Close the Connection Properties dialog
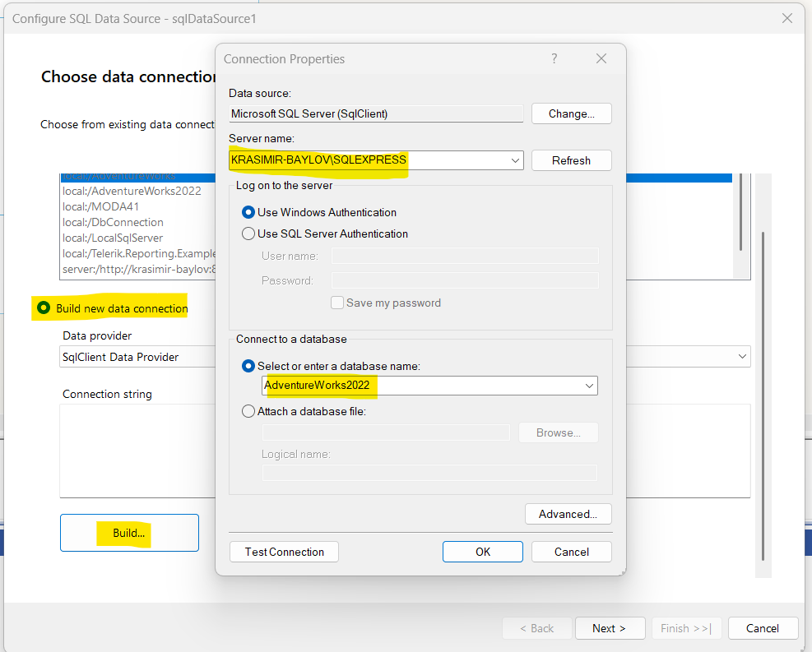The width and height of the screenshot is (812, 652). (x=601, y=58)
